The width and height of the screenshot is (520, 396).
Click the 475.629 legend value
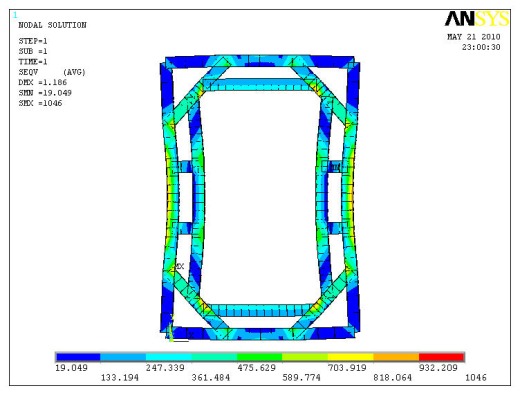[256, 368]
